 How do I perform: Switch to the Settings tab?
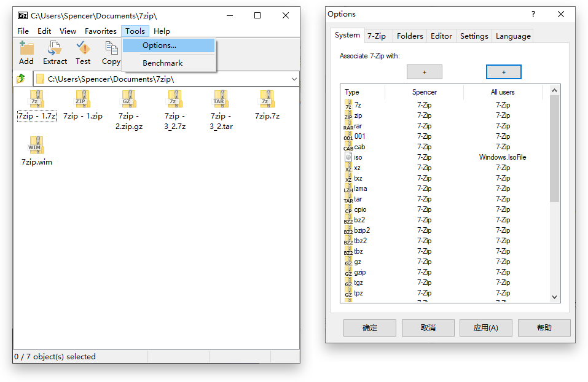click(474, 36)
